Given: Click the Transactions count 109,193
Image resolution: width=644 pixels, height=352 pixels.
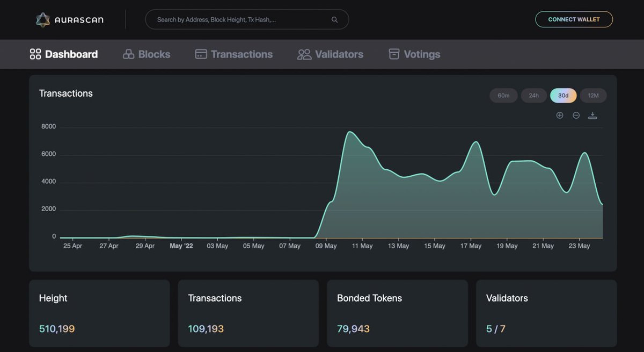Looking at the screenshot, I should click(x=206, y=329).
